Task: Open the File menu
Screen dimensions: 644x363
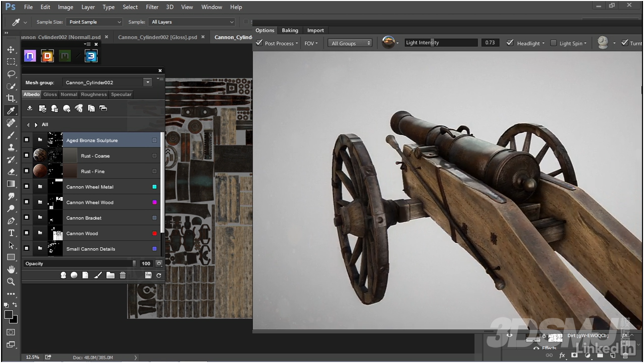Action: [x=29, y=7]
